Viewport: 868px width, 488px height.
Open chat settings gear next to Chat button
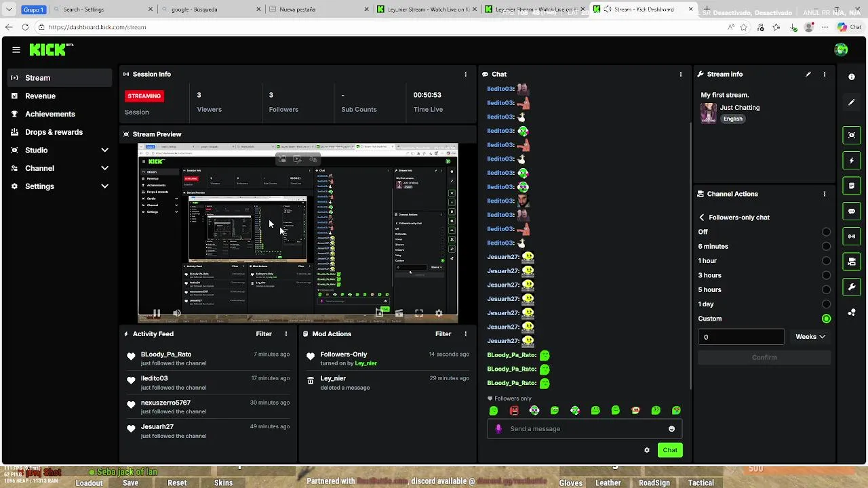pos(647,450)
